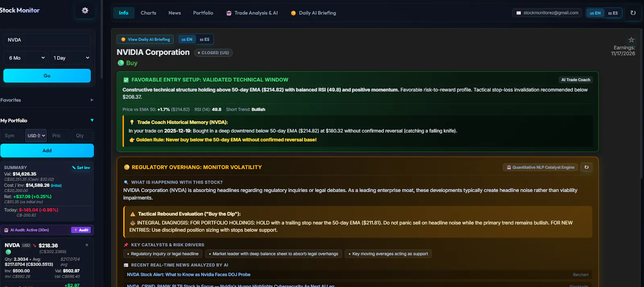The height and width of the screenshot is (287, 644).
Task: Click the Regulatory Overhang yellow circle icon
Action: [x=127, y=167]
